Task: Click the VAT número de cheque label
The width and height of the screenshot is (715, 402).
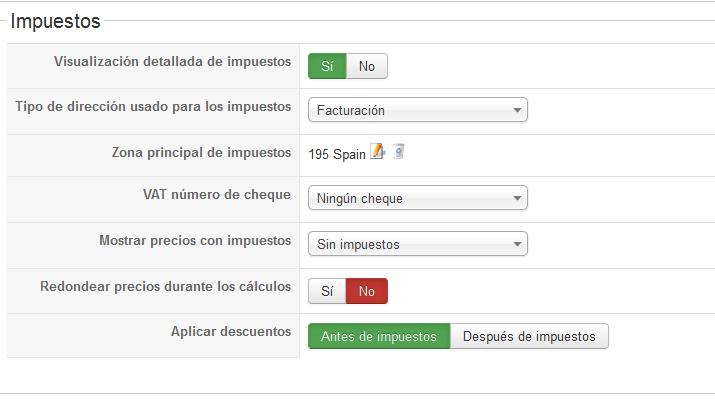Action: (x=217, y=194)
